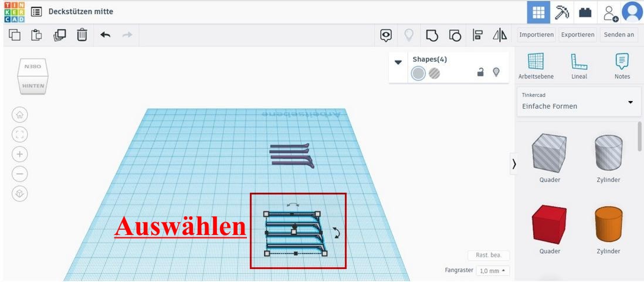This screenshot has width=644, height=282.
Task: Click the Importieren button
Action: tap(536, 35)
